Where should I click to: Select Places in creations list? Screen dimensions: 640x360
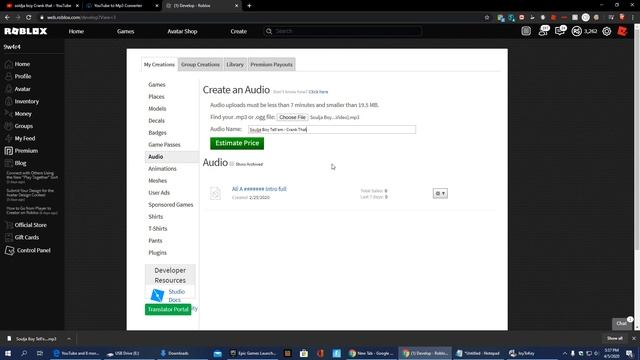(x=156, y=97)
